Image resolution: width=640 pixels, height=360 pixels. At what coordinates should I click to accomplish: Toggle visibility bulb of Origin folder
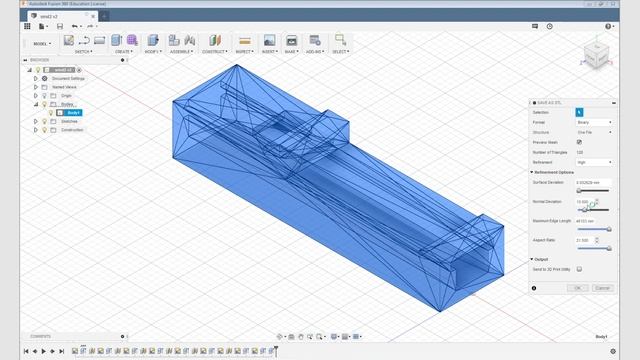pos(44,96)
